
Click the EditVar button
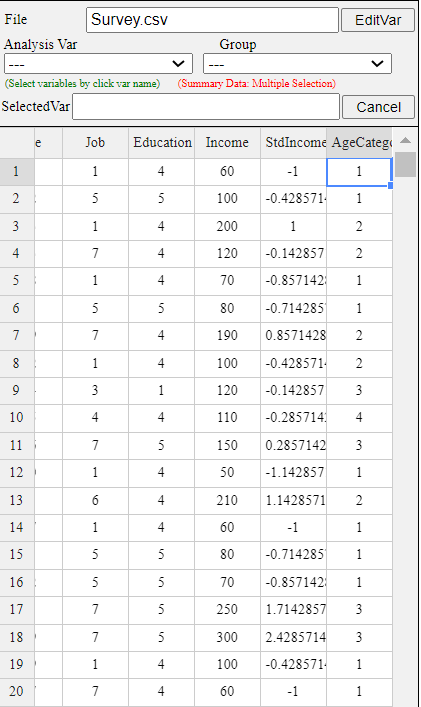pos(378,20)
